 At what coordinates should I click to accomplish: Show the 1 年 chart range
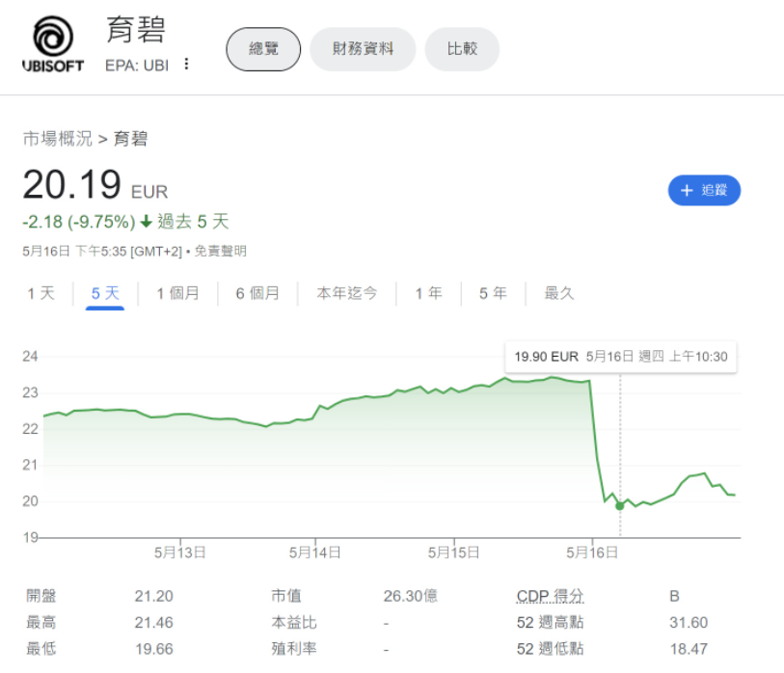[428, 293]
